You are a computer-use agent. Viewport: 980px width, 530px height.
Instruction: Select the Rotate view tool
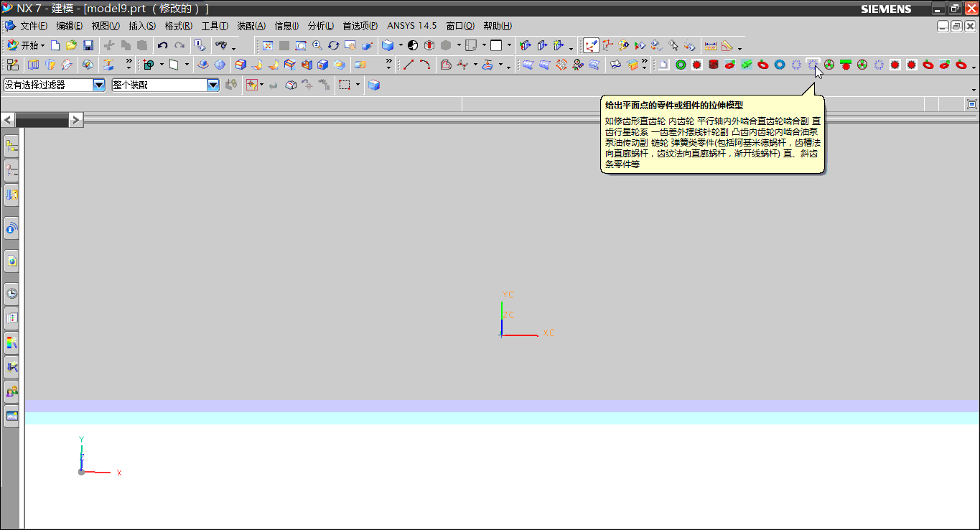coord(334,45)
